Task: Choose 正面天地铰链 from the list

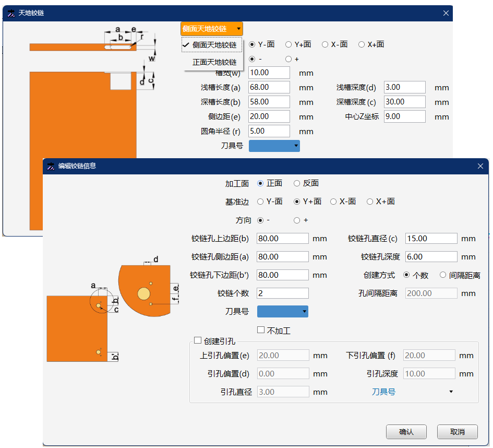Action: coord(214,62)
